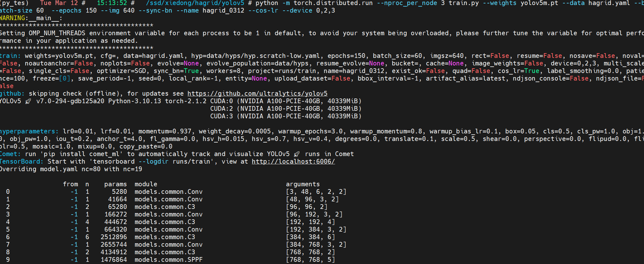This screenshot has height=264, width=644.
Task: Click arguments '[768, 768, 5]'
Action: point(310,260)
